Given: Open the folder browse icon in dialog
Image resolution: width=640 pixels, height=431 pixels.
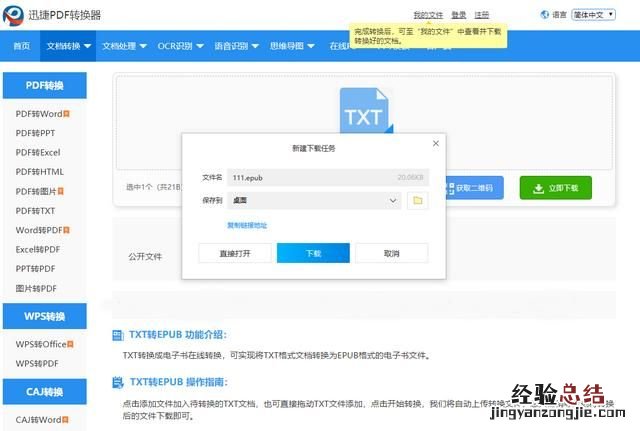Looking at the screenshot, I should point(418,200).
